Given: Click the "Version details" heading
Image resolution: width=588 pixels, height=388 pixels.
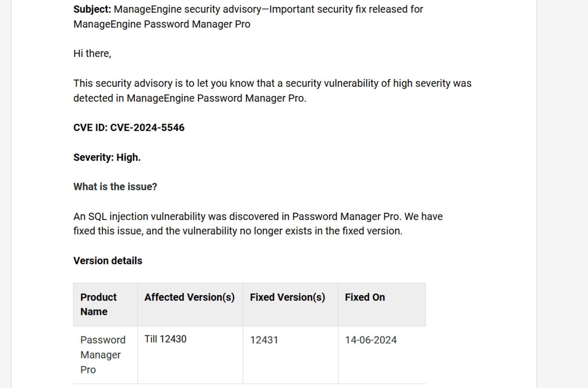Looking at the screenshot, I should (x=108, y=261).
